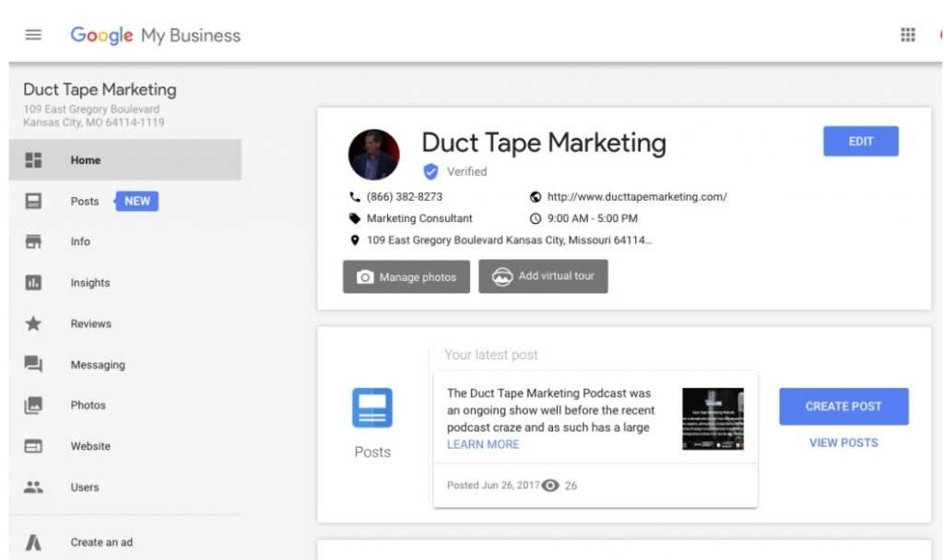Image resolution: width=944 pixels, height=560 pixels.
Task: Click the 109 East Gregory Boulevard address in card
Action: tap(509, 240)
